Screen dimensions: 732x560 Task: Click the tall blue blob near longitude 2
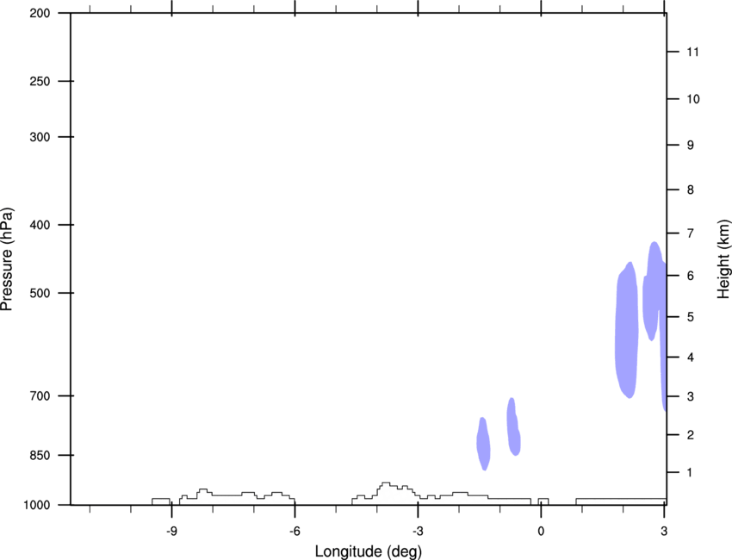point(626,330)
